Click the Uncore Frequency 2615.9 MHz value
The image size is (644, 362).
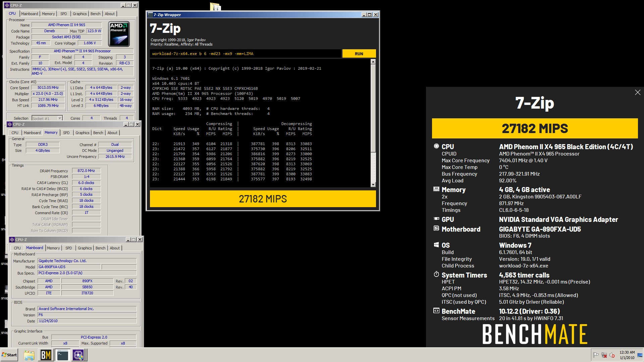115,157
